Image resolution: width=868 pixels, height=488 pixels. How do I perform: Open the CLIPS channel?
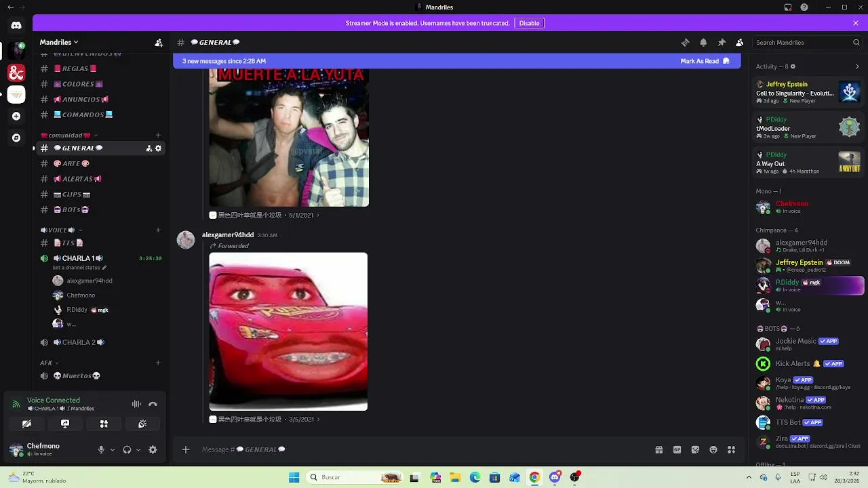coord(101,195)
